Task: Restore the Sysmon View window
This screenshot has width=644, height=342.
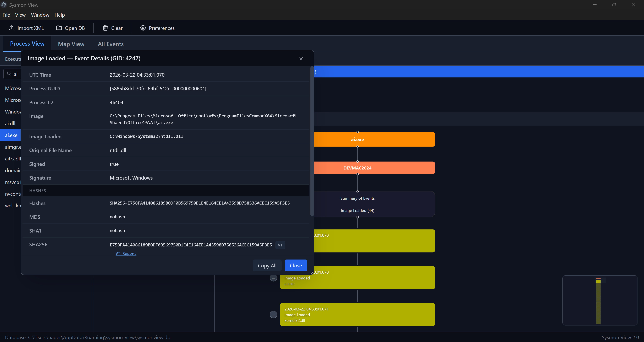Action: coord(614,5)
